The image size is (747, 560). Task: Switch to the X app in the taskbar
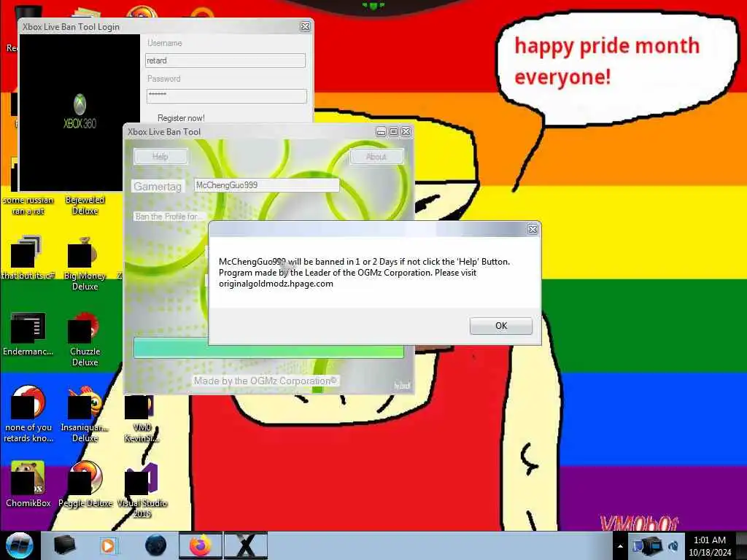[246, 545]
